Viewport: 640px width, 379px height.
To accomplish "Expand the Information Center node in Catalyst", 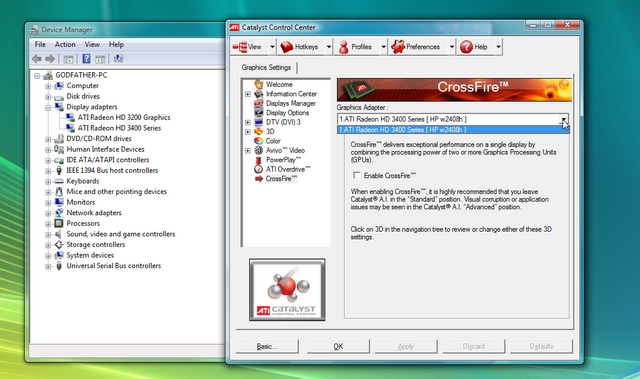I will 248,94.
